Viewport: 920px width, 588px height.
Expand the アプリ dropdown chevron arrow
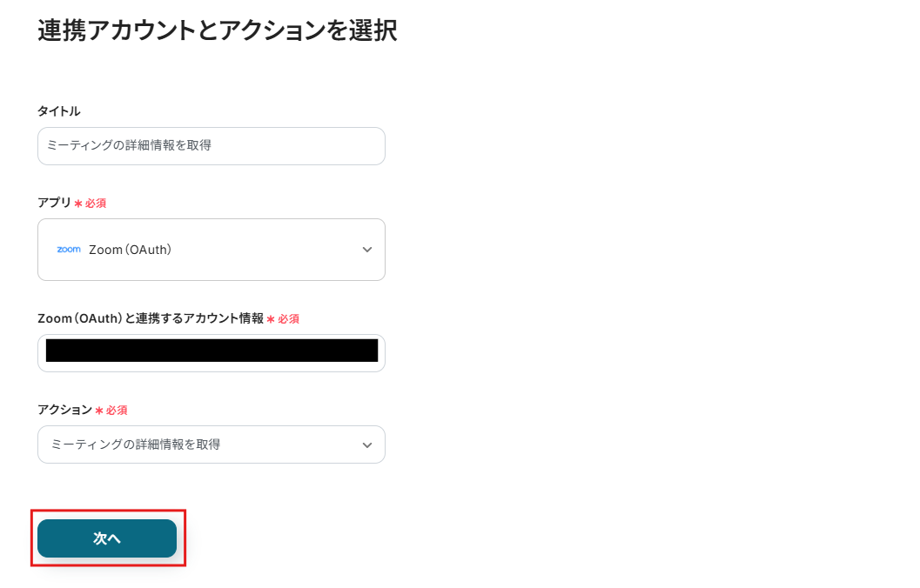[x=366, y=250]
